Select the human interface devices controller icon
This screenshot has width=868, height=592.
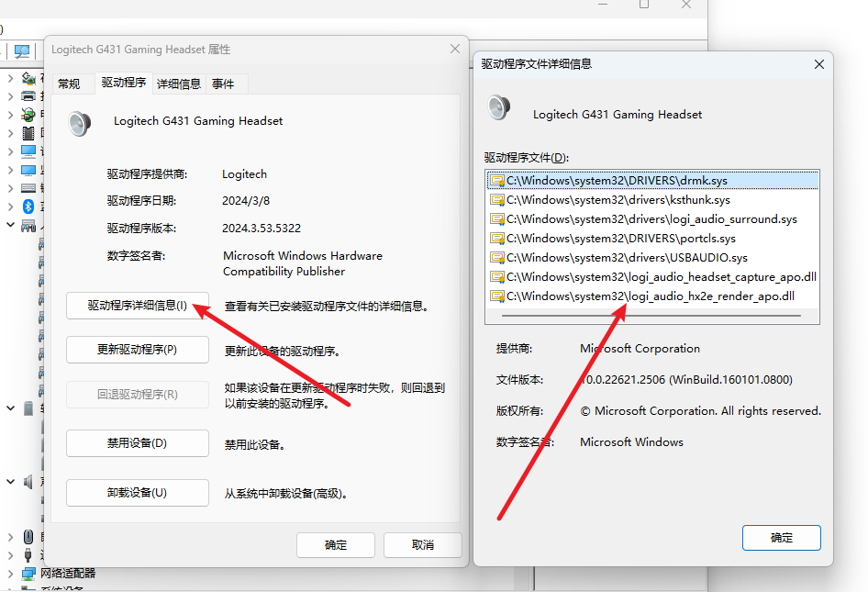[28, 226]
